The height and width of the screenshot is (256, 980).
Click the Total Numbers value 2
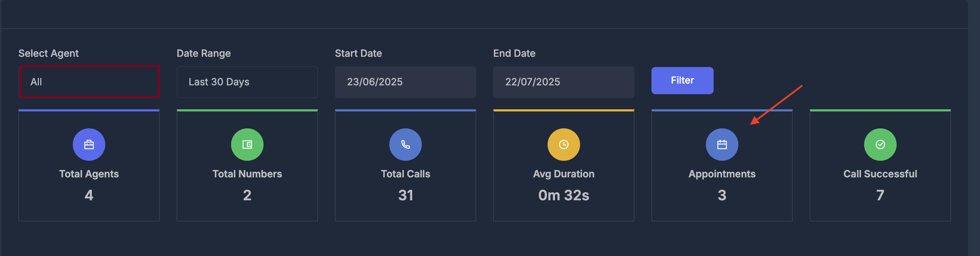pos(247,195)
